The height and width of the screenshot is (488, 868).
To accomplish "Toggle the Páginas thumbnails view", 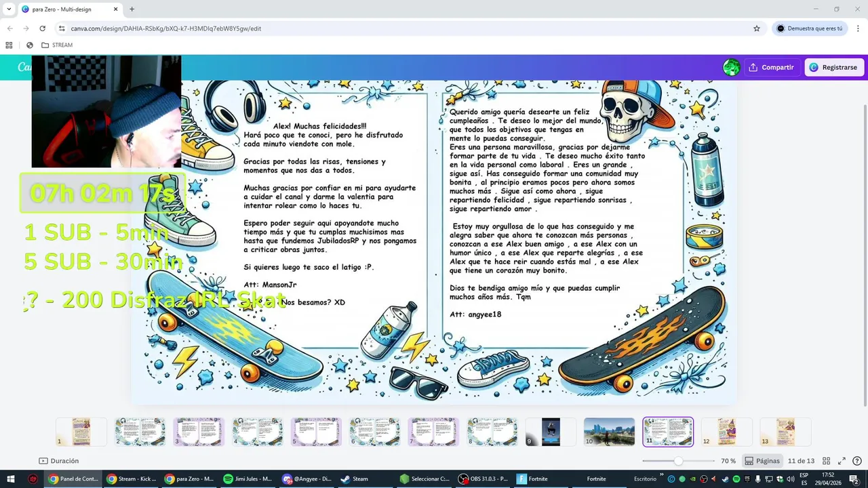I will coord(762,461).
